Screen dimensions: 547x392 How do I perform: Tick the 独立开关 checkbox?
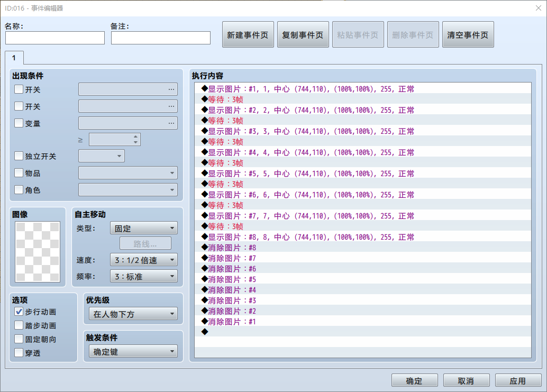(x=19, y=156)
